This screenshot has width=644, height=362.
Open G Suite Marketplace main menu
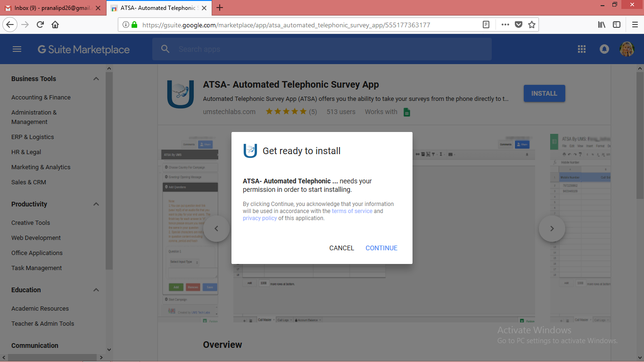[17, 49]
